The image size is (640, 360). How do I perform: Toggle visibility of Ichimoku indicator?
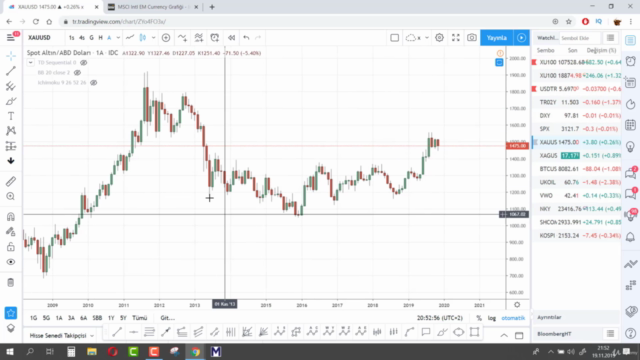[93, 83]
